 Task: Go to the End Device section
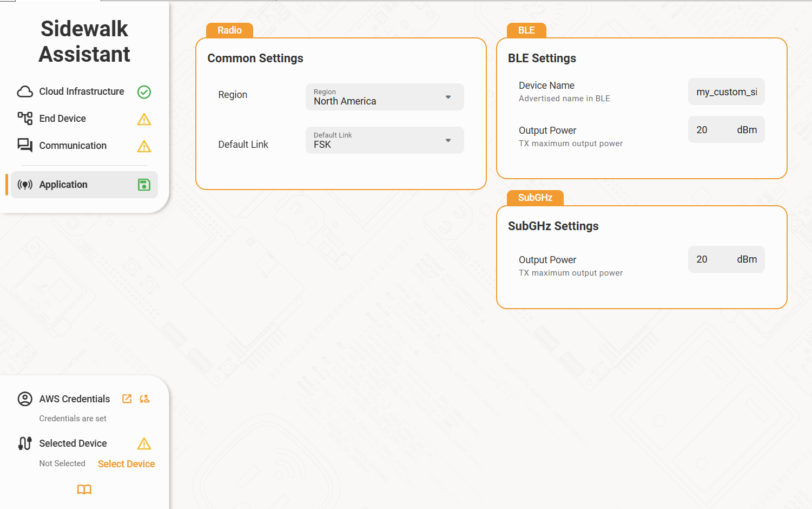click(x=84, y=119)
